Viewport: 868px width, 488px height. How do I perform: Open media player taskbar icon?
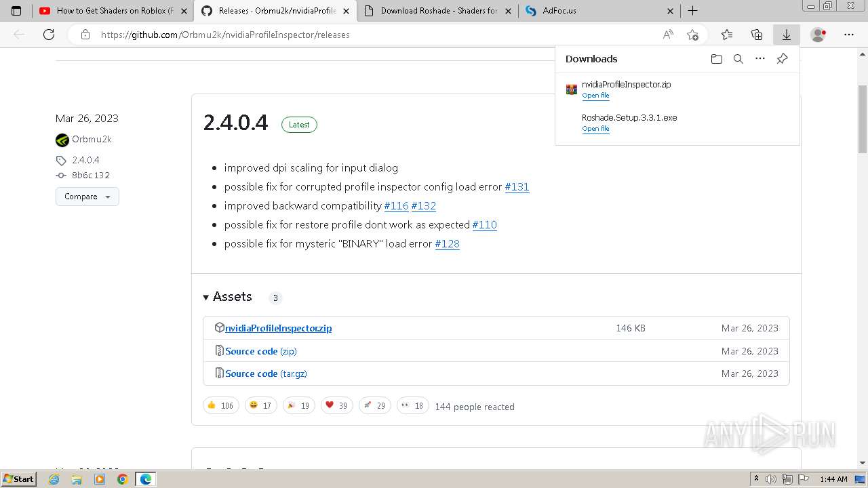pyautogui.click(x=100, y=479)
